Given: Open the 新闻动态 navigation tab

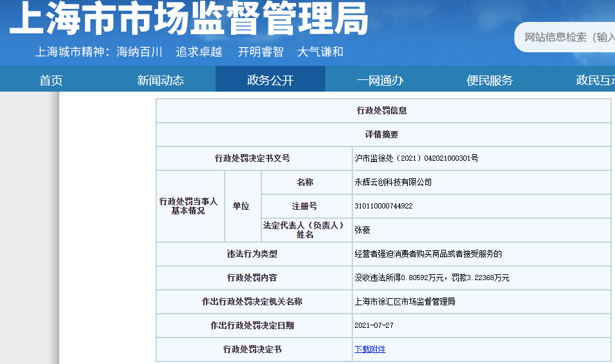Looking at the screenshot, I should point(161,80).
